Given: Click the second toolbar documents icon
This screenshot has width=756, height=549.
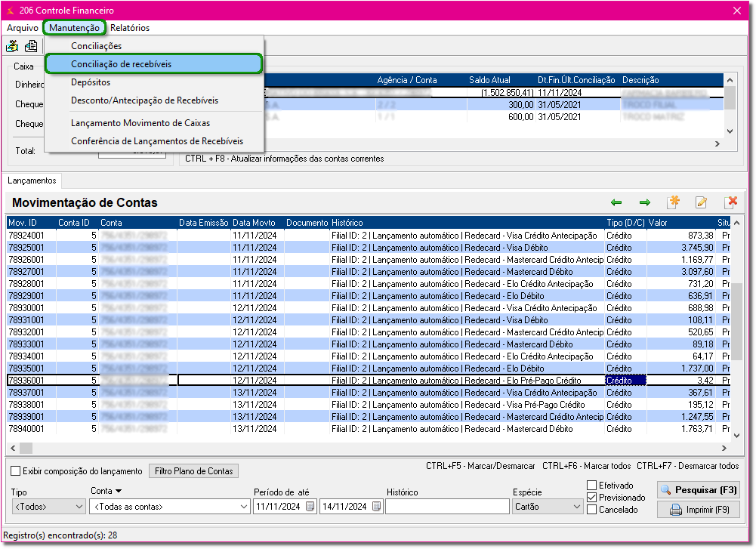Looking at the screenshot, I should click(x=31, y=46).
